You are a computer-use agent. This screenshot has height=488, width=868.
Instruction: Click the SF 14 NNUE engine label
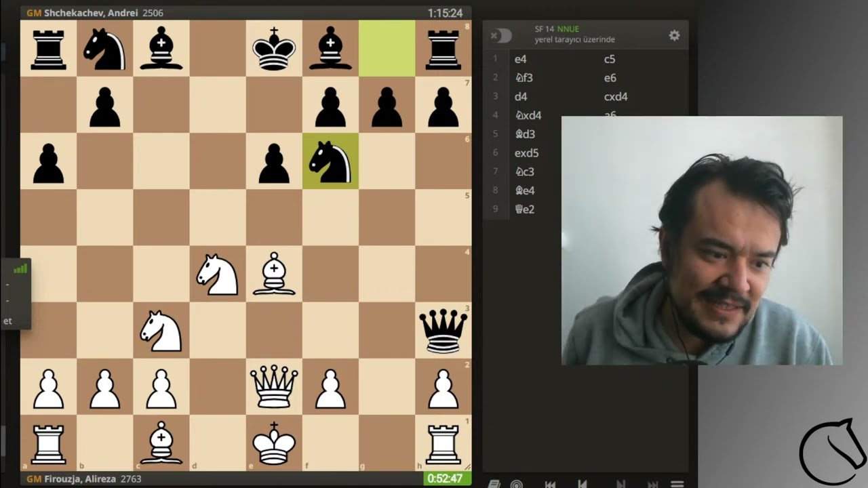tap(557, 29)
